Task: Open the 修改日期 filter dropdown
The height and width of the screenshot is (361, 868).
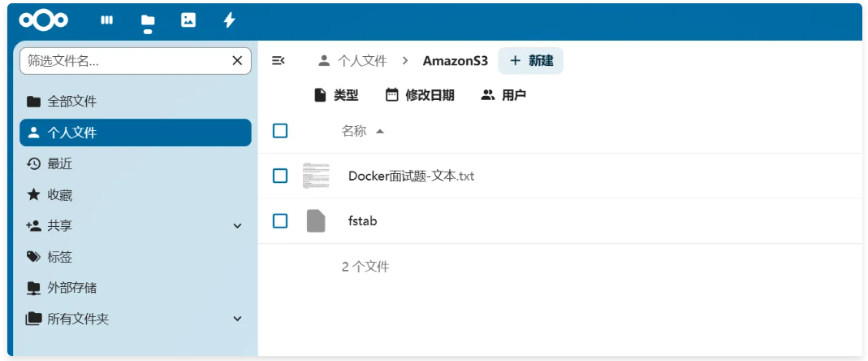Action: point(420,95)
